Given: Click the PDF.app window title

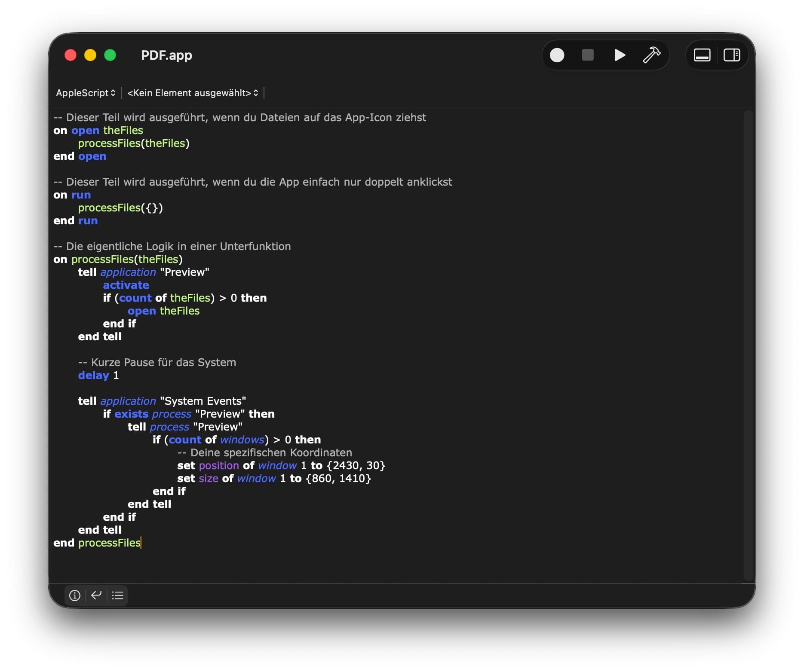Looking at the screenshot, I should pyautogui.click(x=166, y=55).
